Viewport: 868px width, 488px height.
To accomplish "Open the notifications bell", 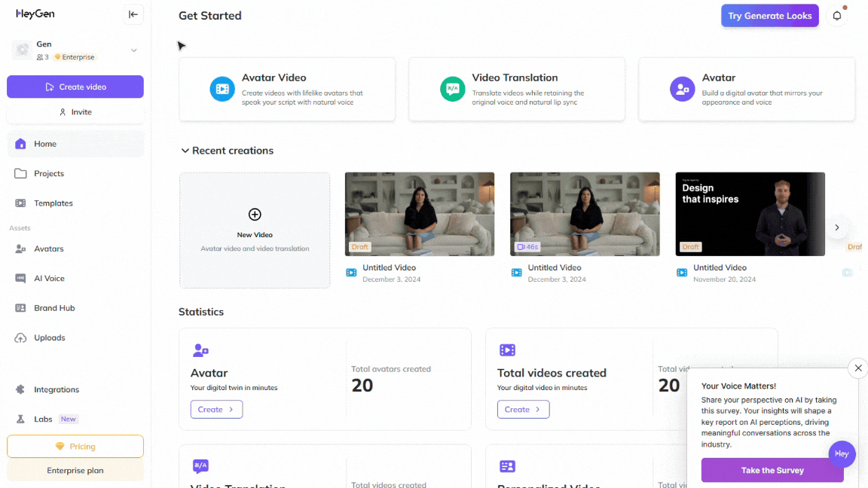I will [836, 16].
